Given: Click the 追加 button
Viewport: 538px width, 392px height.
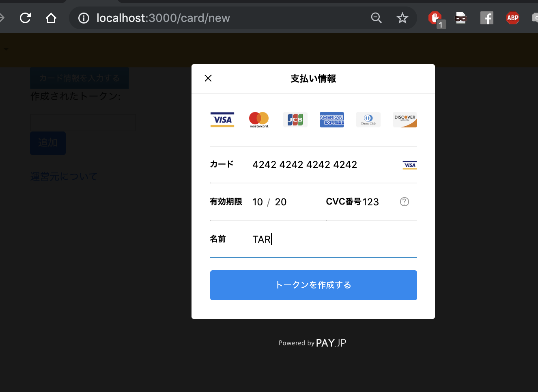Looking at the screenshot, I should click(47, 143).
